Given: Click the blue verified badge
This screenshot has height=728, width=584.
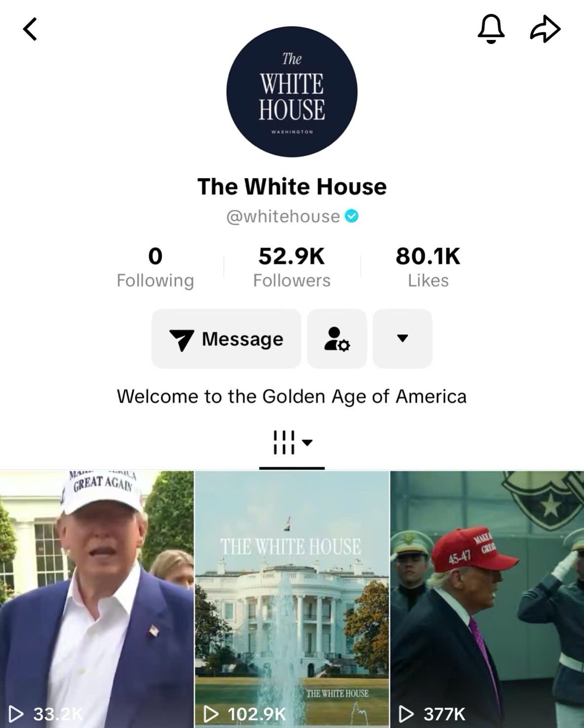Looking at the screenshot, I should click(352, 216).
